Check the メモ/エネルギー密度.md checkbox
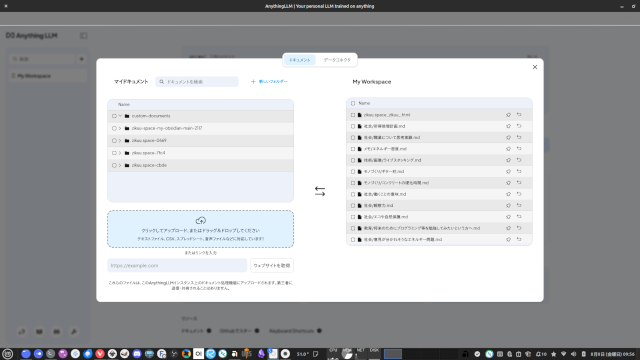 coord(353,149)
